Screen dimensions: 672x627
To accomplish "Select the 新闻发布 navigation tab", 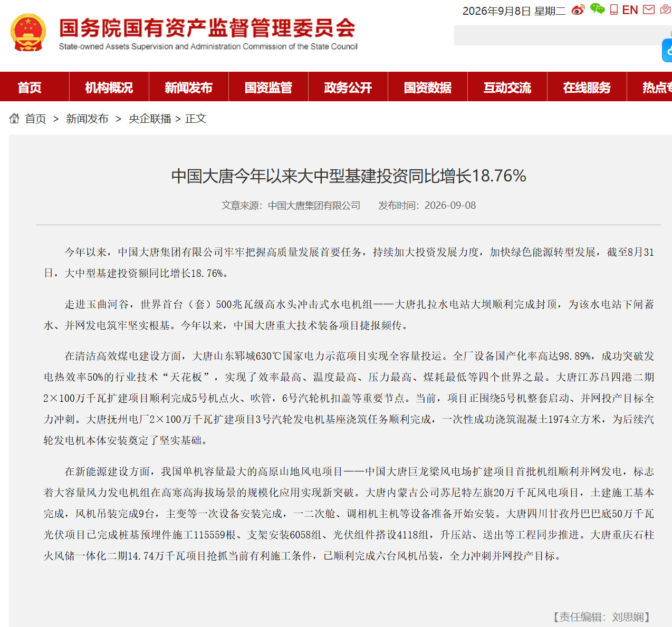I will pyautogui.click(x=189, y=88).
